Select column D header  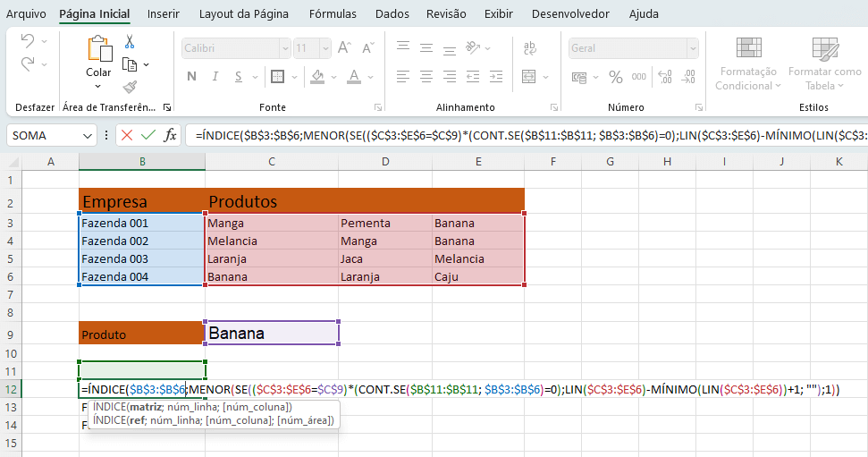click(385, 162)
